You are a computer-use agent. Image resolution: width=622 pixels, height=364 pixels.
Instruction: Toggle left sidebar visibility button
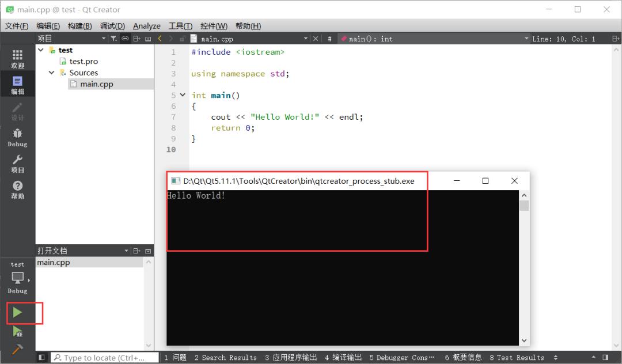coord(41,357)
